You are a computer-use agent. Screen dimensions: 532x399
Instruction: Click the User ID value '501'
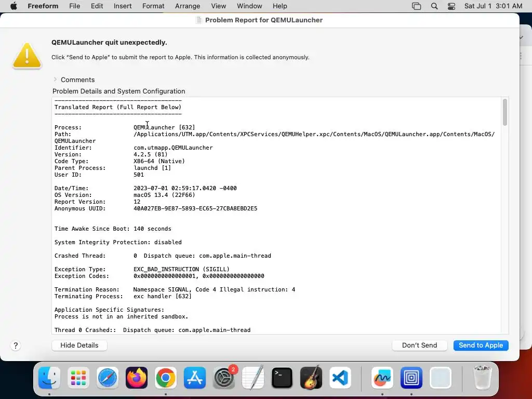[x=139, y=175]
